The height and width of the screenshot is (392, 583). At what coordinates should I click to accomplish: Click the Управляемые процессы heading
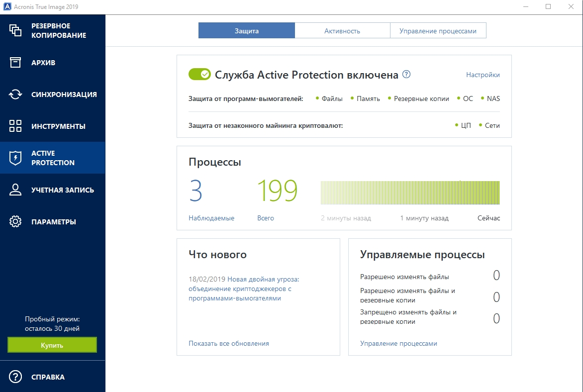[x=422, y=255]
